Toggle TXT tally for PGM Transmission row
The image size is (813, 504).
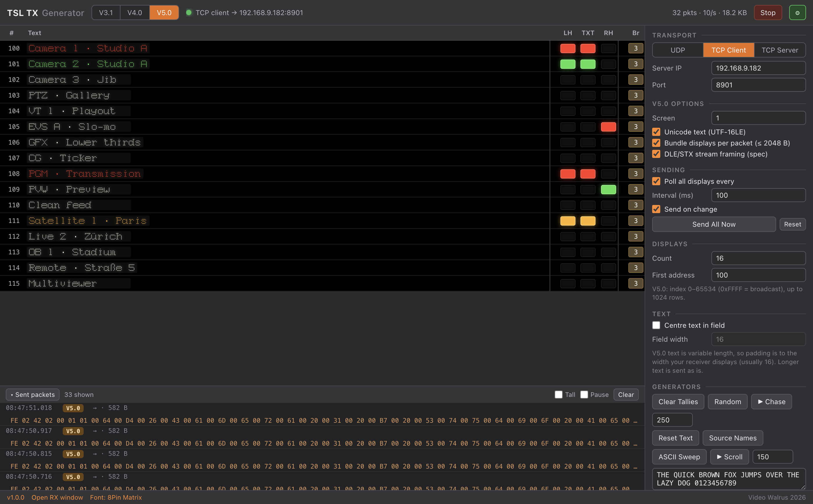[587, 174]
